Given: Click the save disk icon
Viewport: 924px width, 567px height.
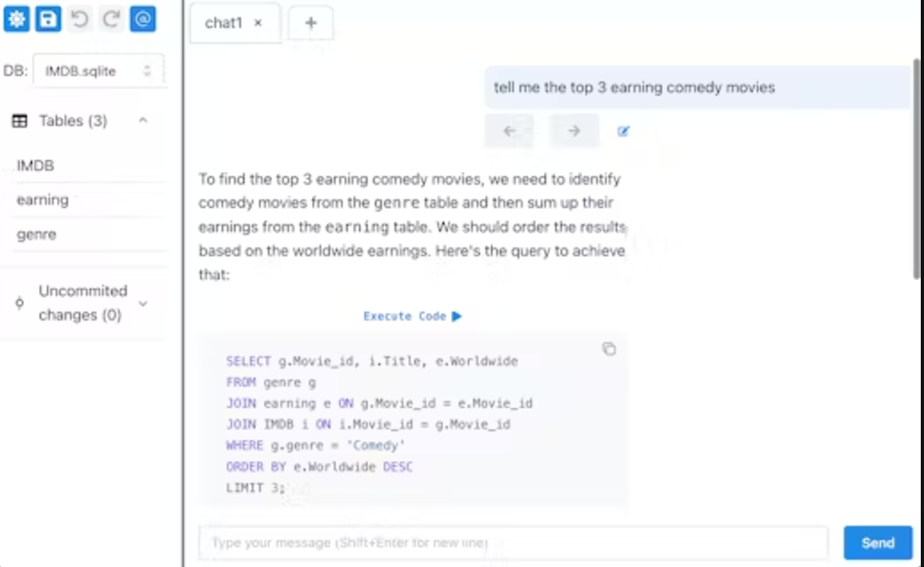Looking at the screenshot, I should pos(48,19).
